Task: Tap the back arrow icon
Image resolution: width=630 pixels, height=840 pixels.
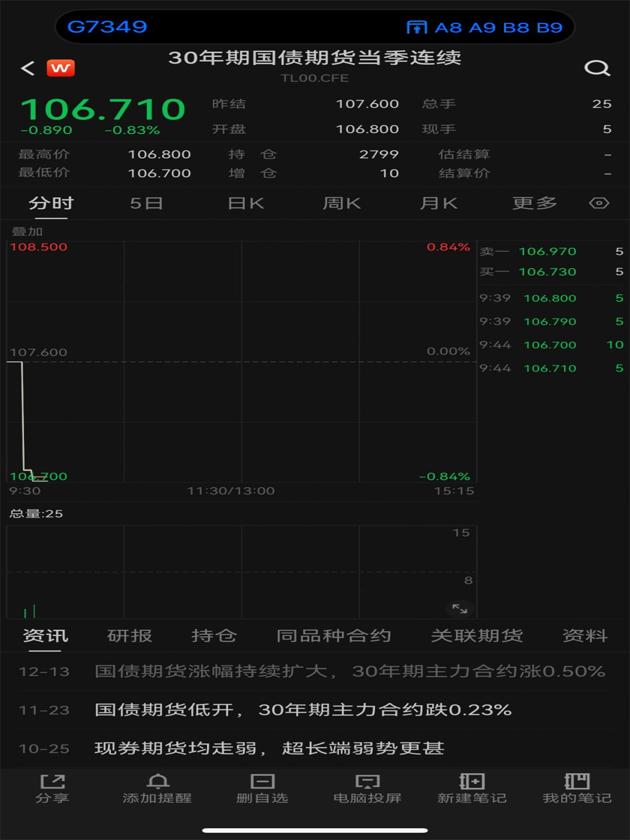Action: click(27, 68)
